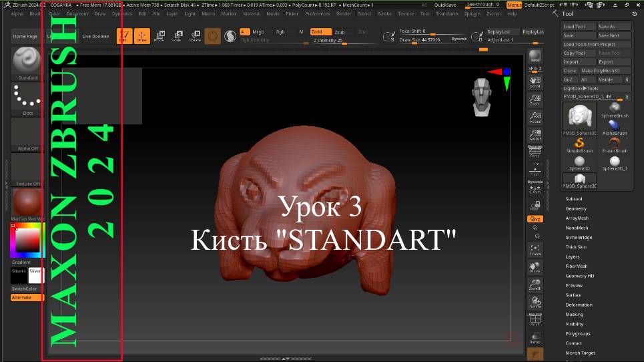Click the AAHalf icon
This screenshot has width=644, height=362.
click(x=535, y=135)
